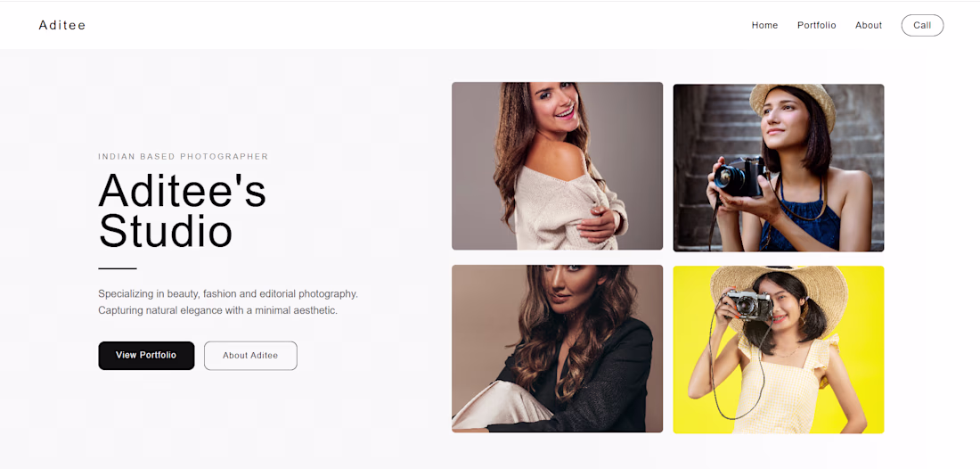Click the word Studio in the headline
This screenshot has width=980, height=469.
coord(166,231)
